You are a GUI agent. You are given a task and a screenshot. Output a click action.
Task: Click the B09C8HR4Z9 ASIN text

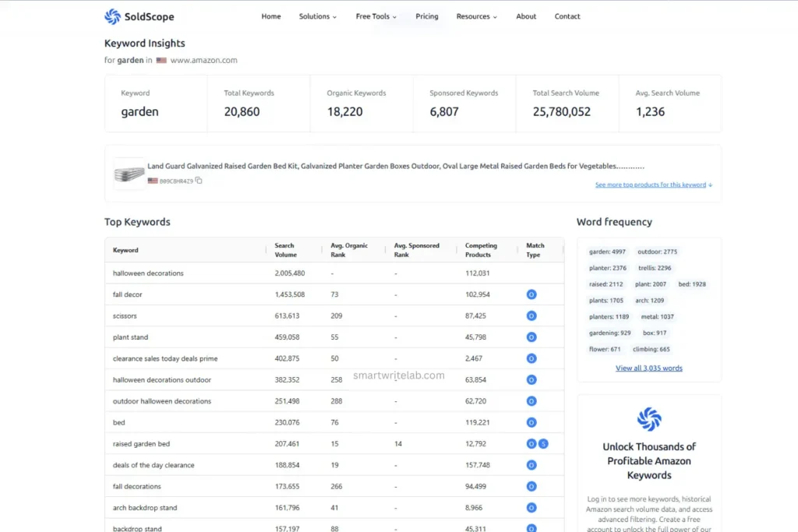[176, 181]
